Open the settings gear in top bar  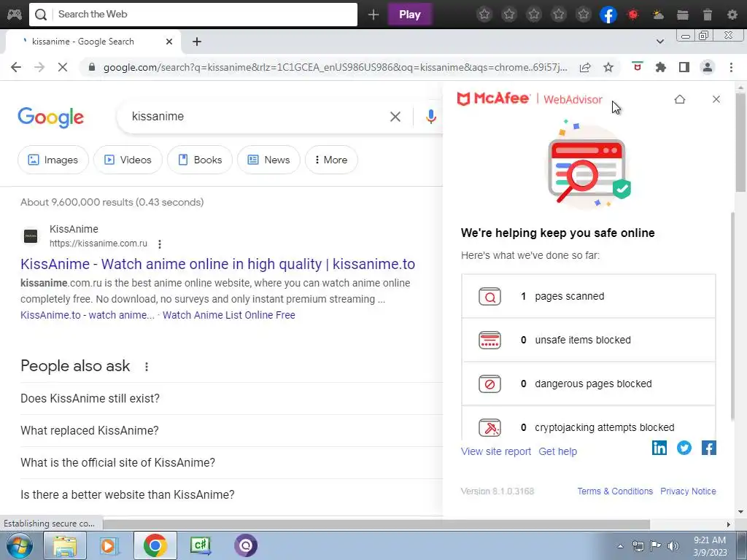tap(732, 15)
